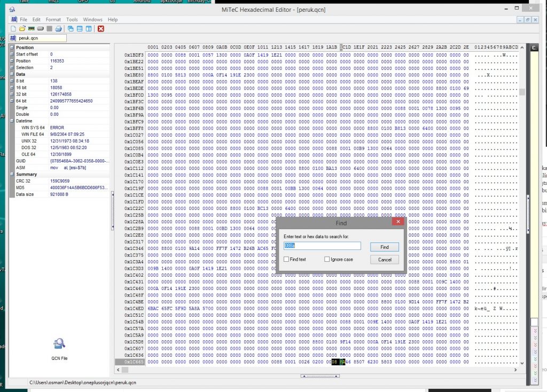The width and height of the screenshot is (547, 392).
Task: Open the Tools menu
Action: 72,20
